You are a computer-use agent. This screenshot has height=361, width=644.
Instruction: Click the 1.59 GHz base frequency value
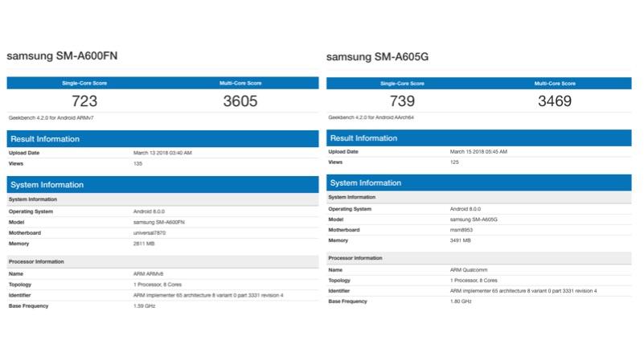[146, 306]
